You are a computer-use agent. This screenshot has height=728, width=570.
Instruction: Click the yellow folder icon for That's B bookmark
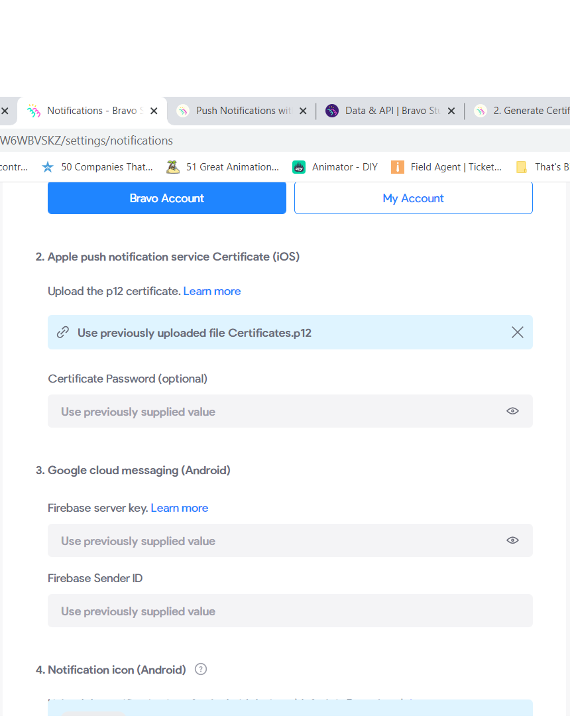tap(522, 167)
